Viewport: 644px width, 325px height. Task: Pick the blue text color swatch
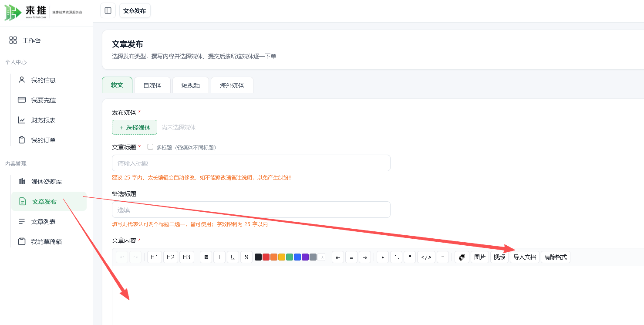tap(297, 257)
